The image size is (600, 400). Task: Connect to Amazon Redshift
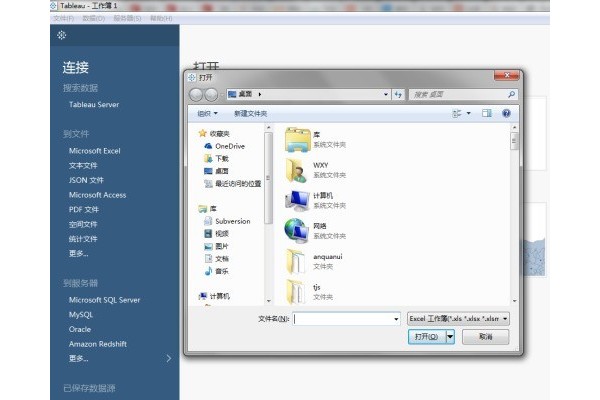point(98,344)
